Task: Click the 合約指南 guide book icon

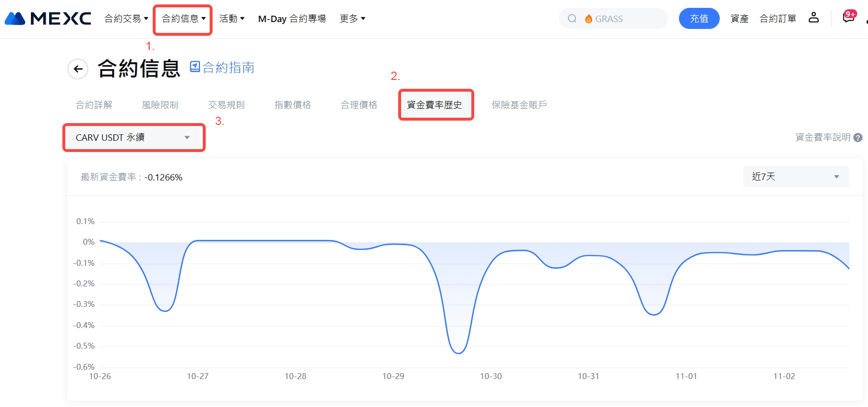Action: (195, 67)
